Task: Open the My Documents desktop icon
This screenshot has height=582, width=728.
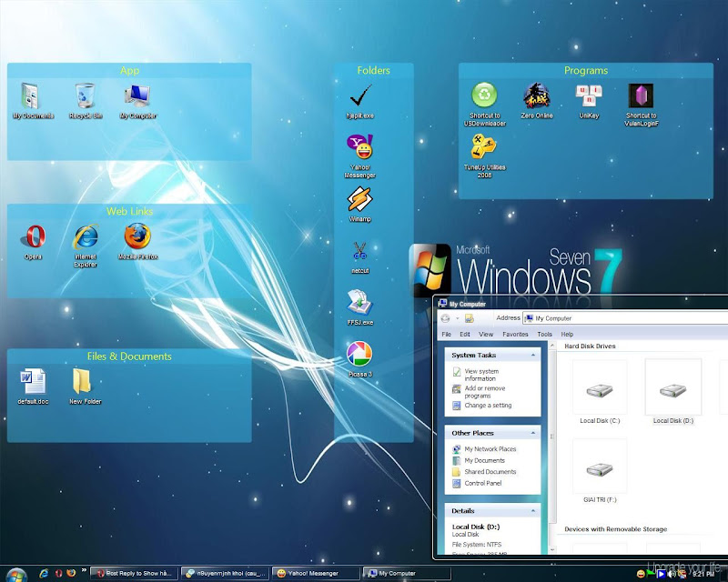Action: [33, 101]
